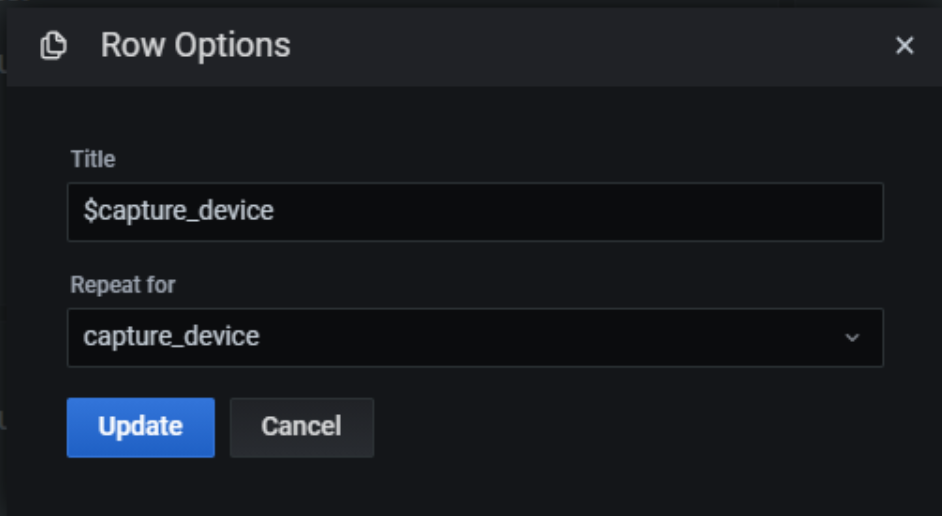Click the Title text input field

[475, 212]
